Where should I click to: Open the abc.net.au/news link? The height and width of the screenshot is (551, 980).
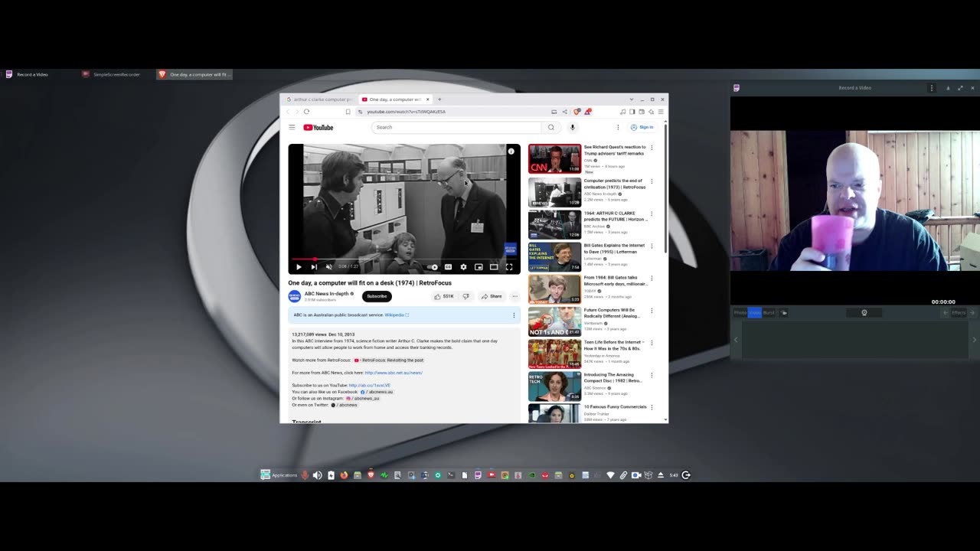(x=394, y=373)
